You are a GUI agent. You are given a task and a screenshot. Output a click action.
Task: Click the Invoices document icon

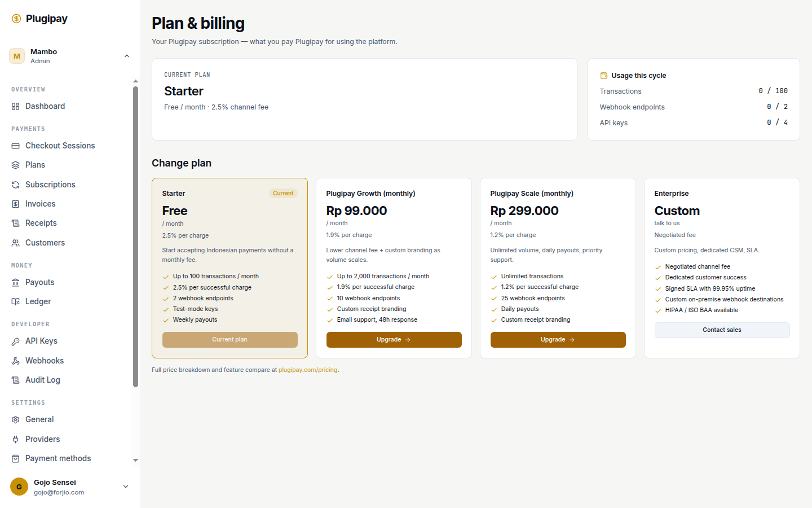15,204
